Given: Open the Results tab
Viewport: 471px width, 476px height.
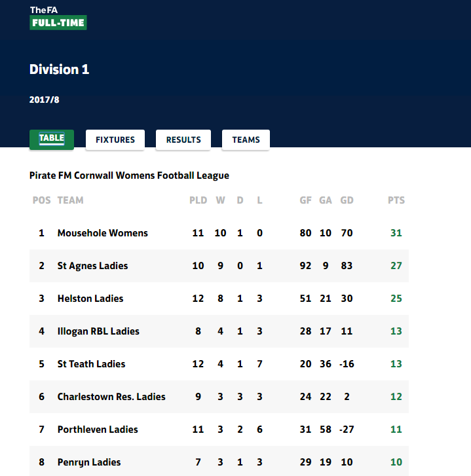Looking at the screenshot, I should click(x=183, y=139).
